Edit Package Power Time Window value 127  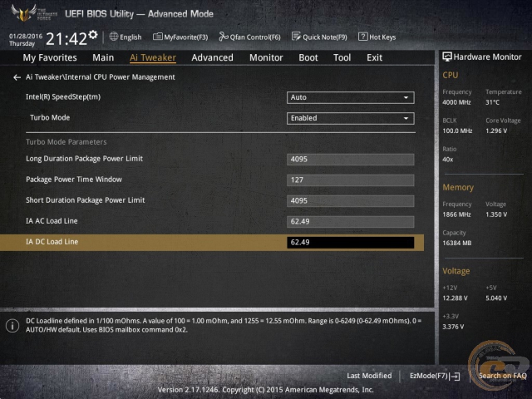[351, 180]
